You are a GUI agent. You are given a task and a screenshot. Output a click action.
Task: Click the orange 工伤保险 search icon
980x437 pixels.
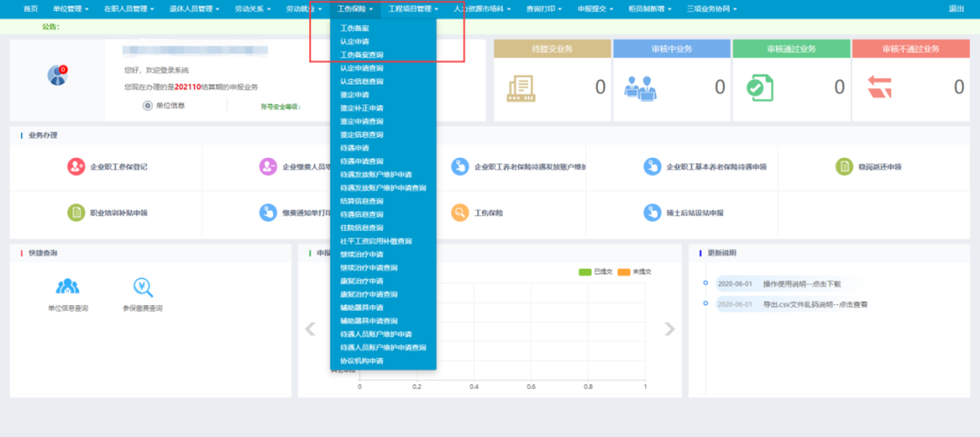pos(460,213)
